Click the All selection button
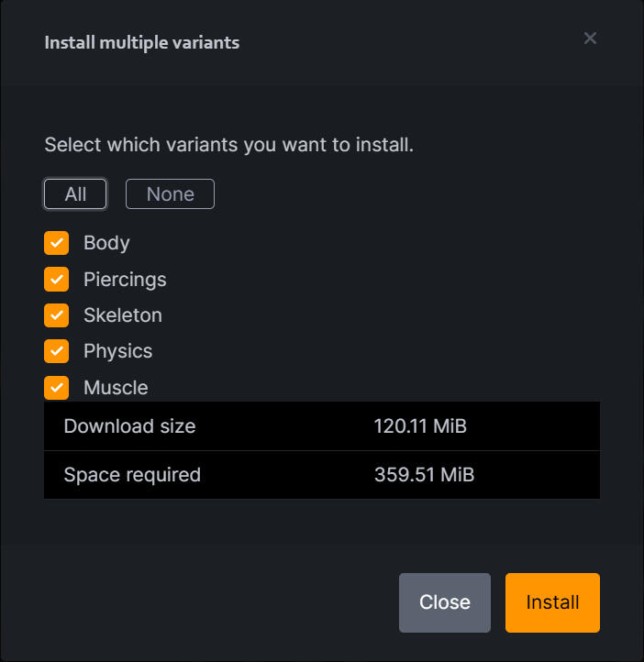The width and height of the screenshot is (644, 662). [x=75, y=194]
